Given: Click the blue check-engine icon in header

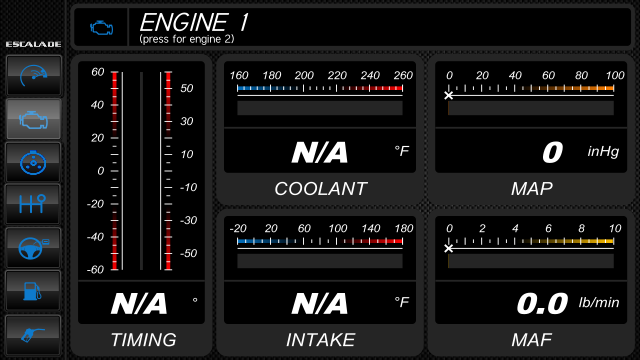Looking at the screenshot, I should pyautogui.click(x=101, y=28).
